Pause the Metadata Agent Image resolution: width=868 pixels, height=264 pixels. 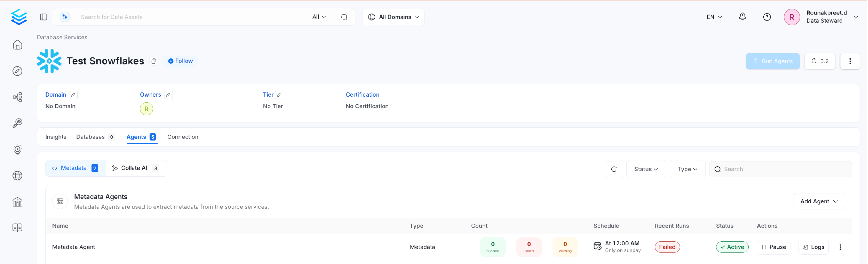coord(774,247)
